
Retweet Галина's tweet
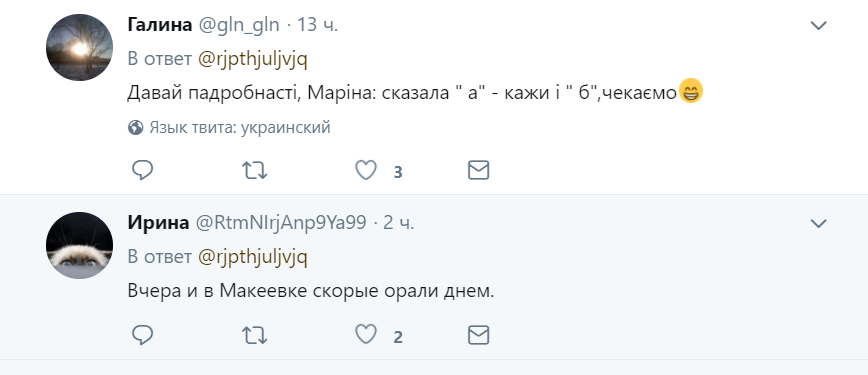255,171
